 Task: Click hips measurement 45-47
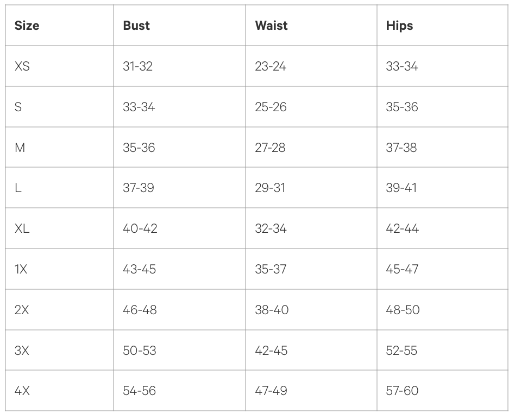[x=402, y=269]
